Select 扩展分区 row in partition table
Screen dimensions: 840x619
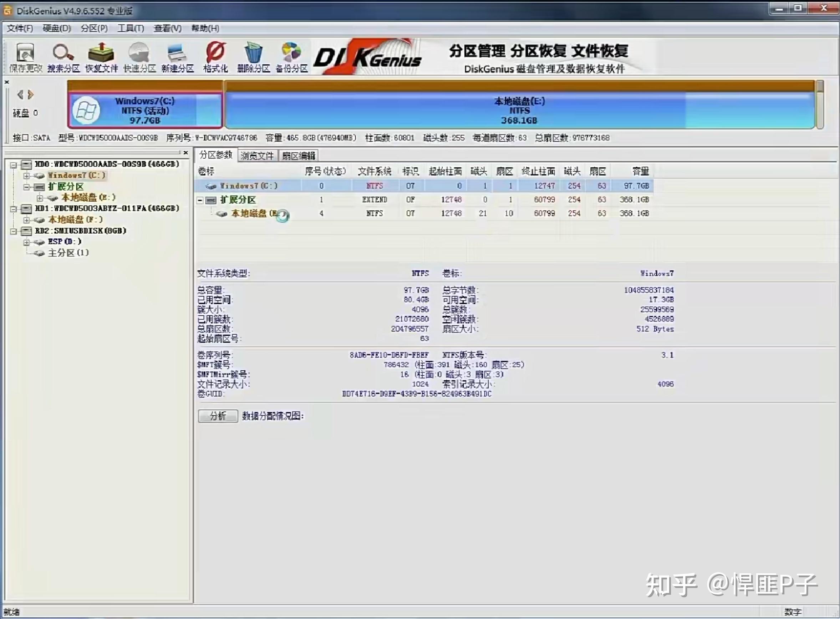tap(424, 200)
